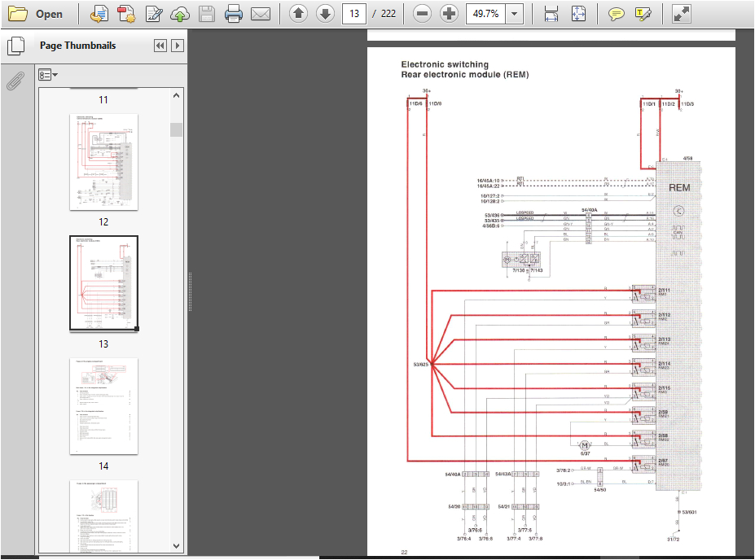Image resolution: width=755 pixels, height=560 pixels.
Task: Open the zoom percentage dropdown
Action: [x=514, y=14]
